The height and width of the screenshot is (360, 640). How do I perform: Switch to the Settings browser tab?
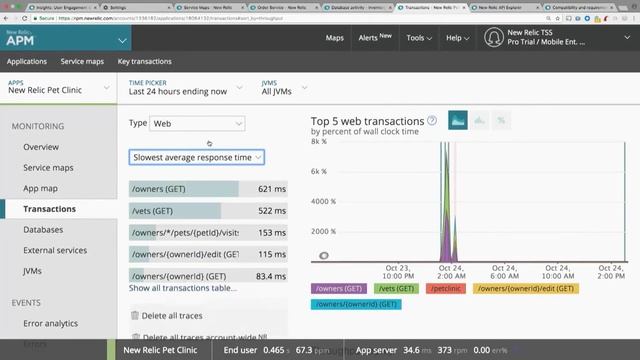click(x=136, y=7)
